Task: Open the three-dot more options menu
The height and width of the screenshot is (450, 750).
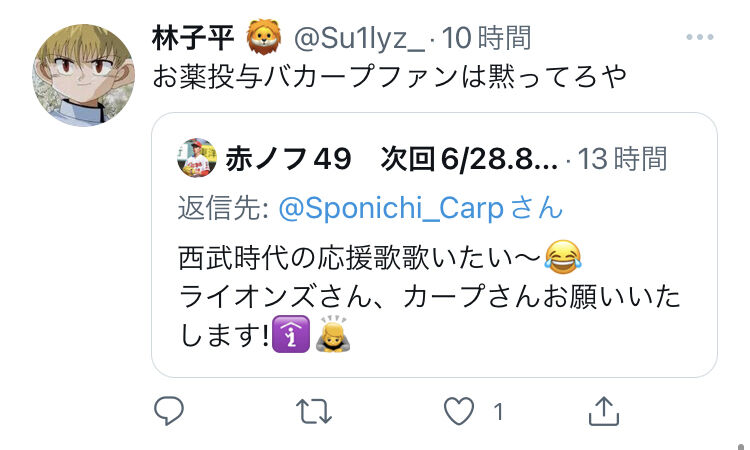Action: pos(700,37)
